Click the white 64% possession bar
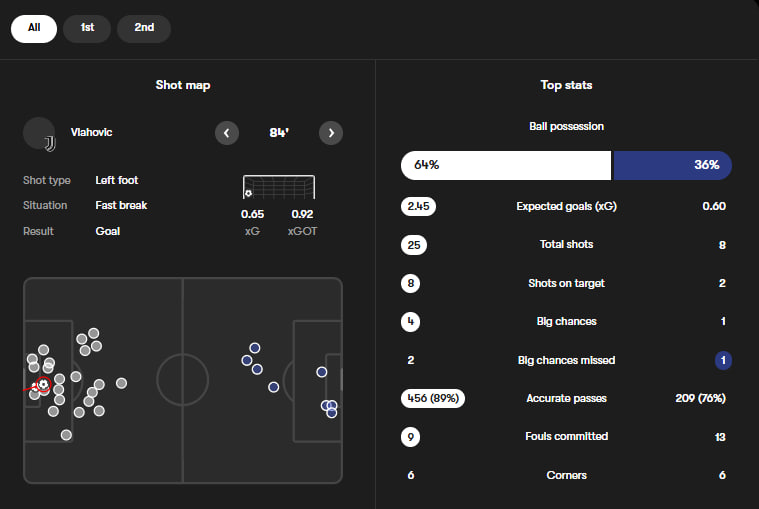This screenshot has width=759, height=509. coord(506,165)
